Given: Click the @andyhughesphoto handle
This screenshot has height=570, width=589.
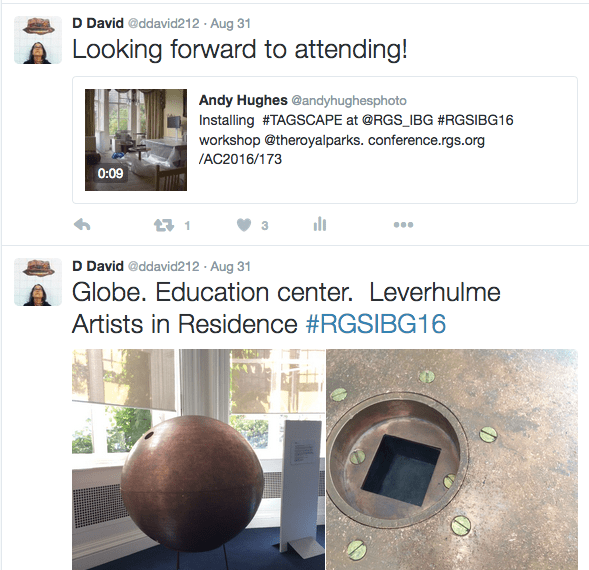Looking at the screenshot, I should (349, 101).
